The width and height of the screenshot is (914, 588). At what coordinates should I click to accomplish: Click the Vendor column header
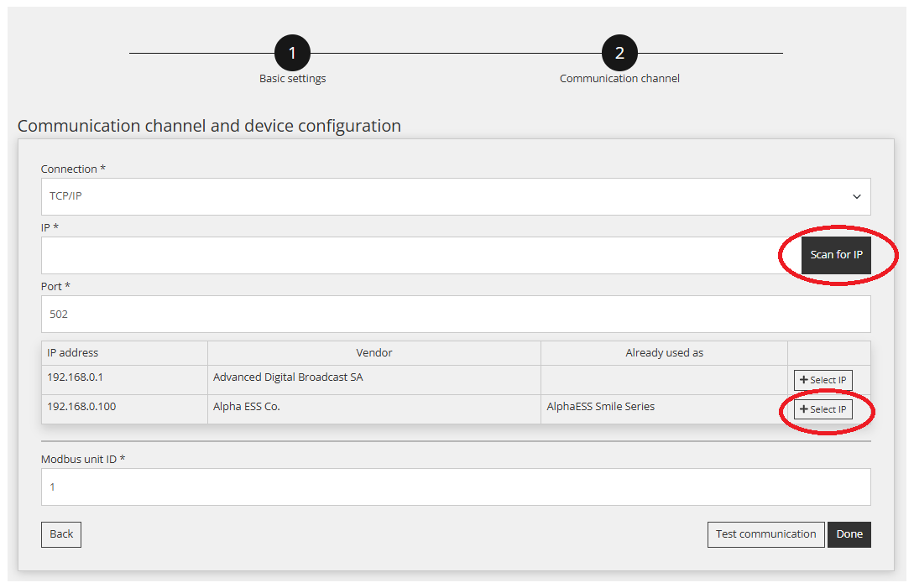374,353
